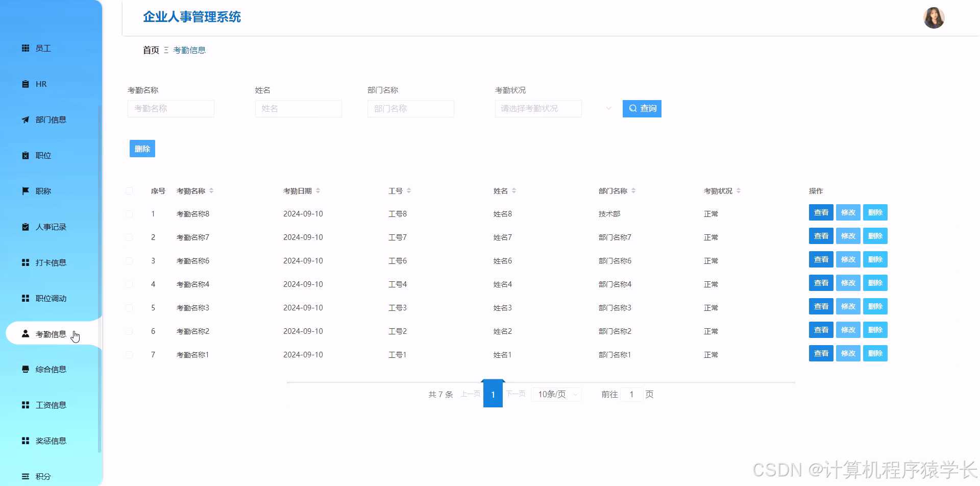Sort the table by 考勤日期 column
The width and height of the screenshot is (980, 486).
click(318, 190)
